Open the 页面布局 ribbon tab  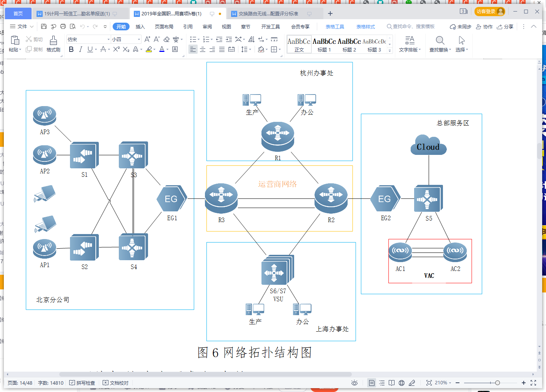164,27
